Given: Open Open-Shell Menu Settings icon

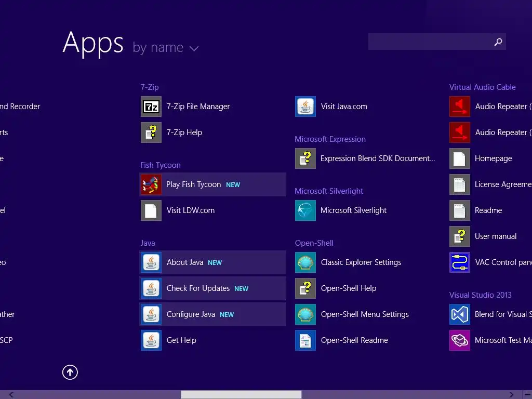Looking at the screenshot, I should 305,314.
